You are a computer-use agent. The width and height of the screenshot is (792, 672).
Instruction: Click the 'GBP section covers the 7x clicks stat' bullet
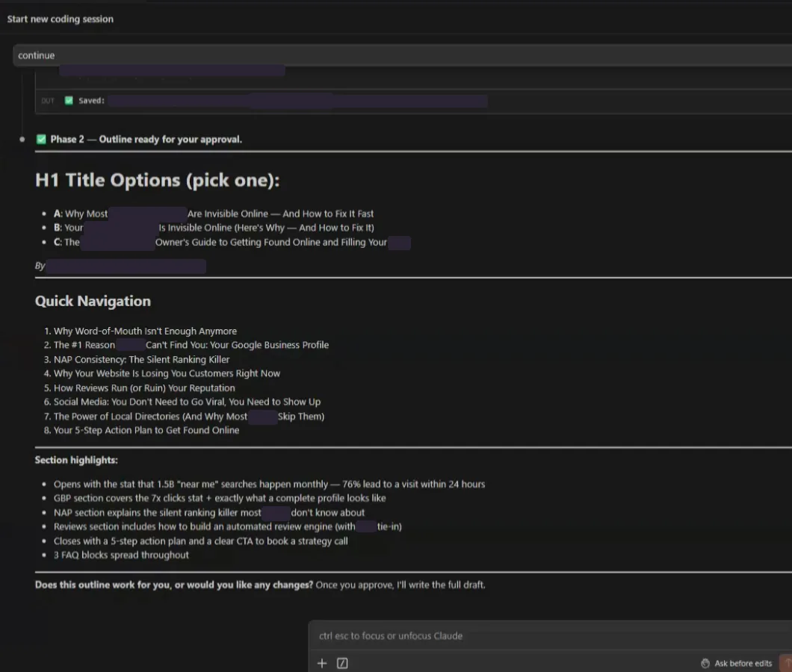(220, 498)
